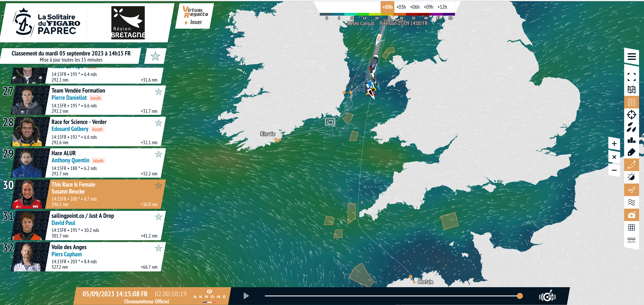Click bizuth tag next to Anthony Quentin
Screen dimensions: 644x305
click(98, 161)
